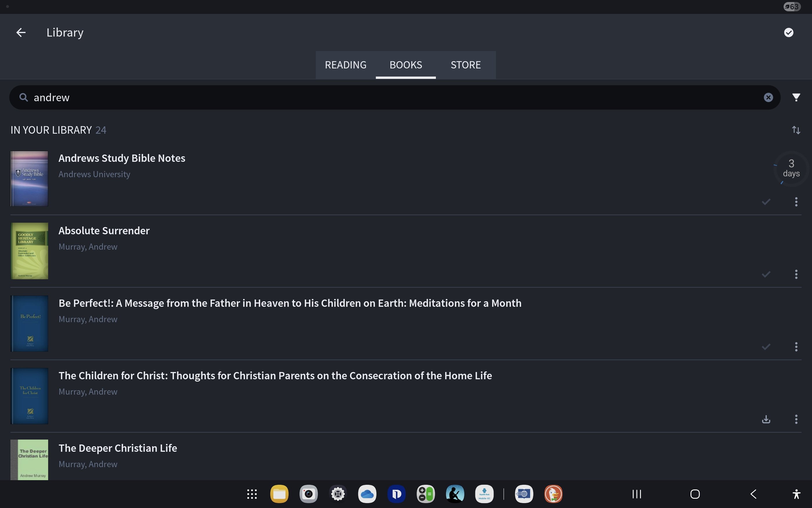Toggle the checkmark on the Be Perfect! row
Image resolution: width=812 pixels, height=508 pixels.
pos(766,347)
